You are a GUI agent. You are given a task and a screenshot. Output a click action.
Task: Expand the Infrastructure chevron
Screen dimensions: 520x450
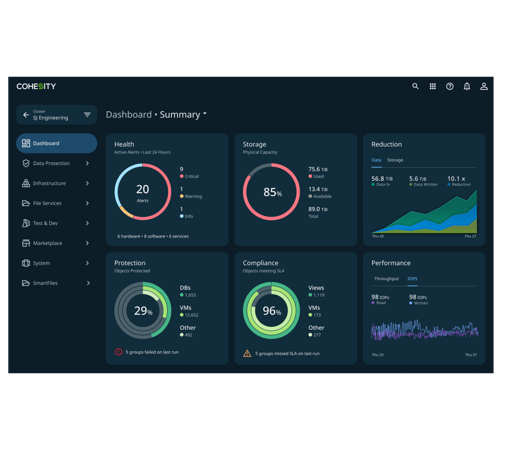(x=87, y=183)
